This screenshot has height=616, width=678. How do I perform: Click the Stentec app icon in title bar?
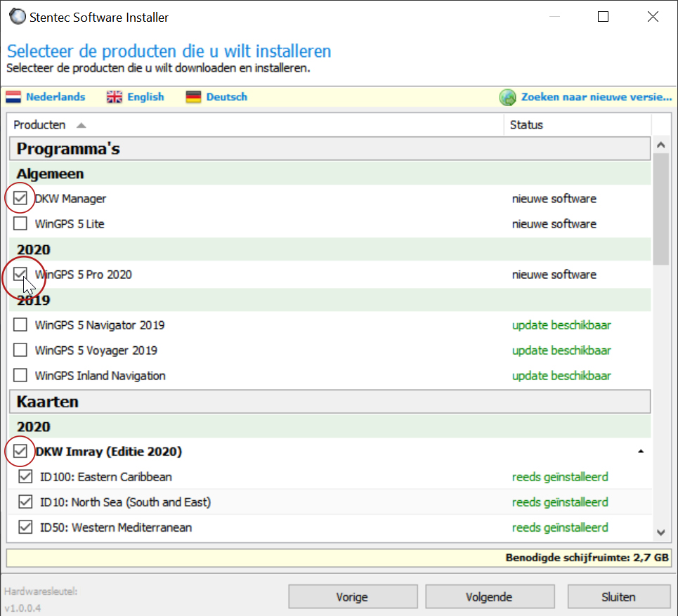tap(18, 16)
